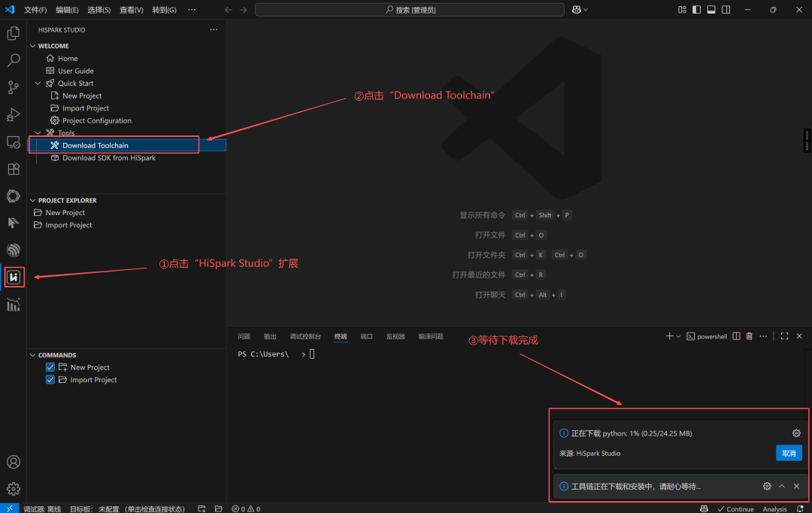Viewport: 812px width, 513px height.
Task: Open Source Control view
Action: (x=14, y=87)
